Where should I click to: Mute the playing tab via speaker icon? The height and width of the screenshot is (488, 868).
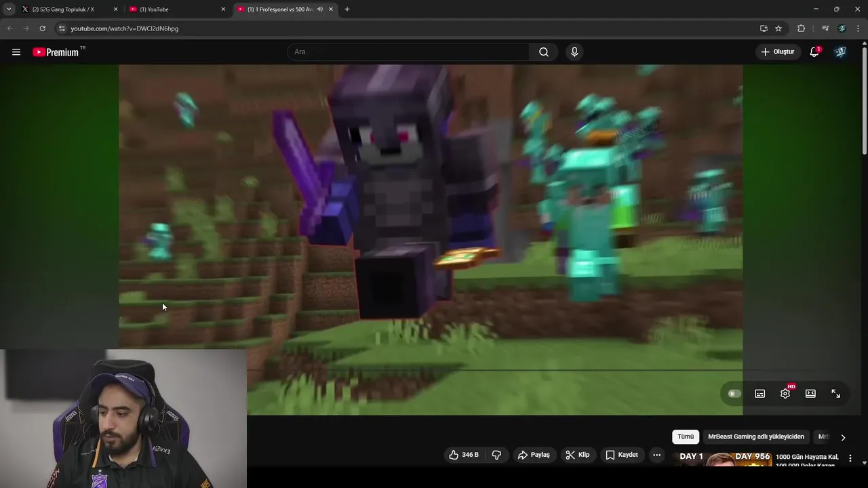pyautogui.click(x=319, y=9)
